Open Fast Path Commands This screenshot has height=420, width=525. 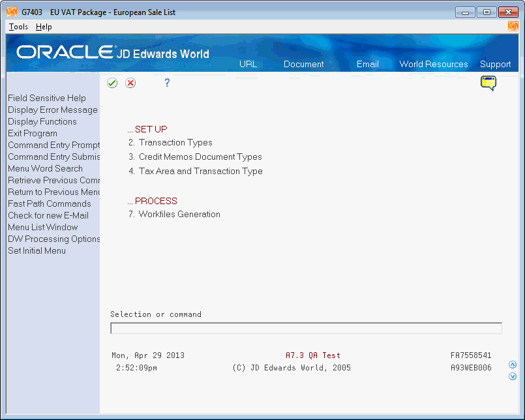tap(49, 203)
